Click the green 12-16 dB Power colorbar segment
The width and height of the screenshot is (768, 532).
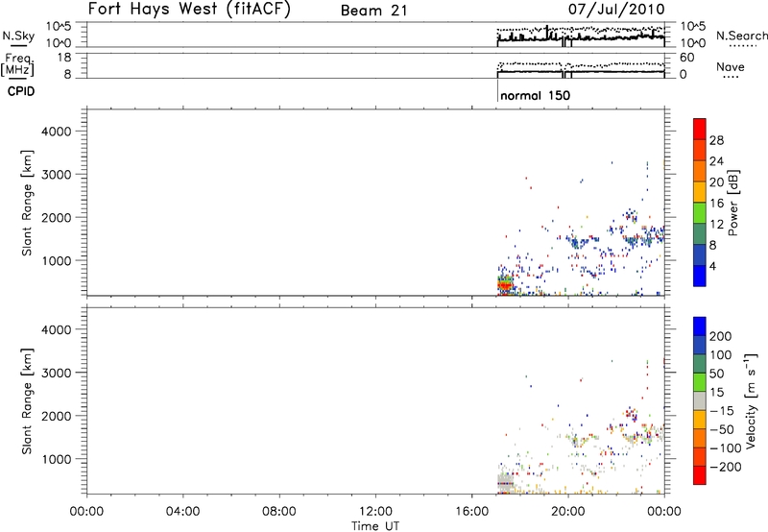point(700,213)
